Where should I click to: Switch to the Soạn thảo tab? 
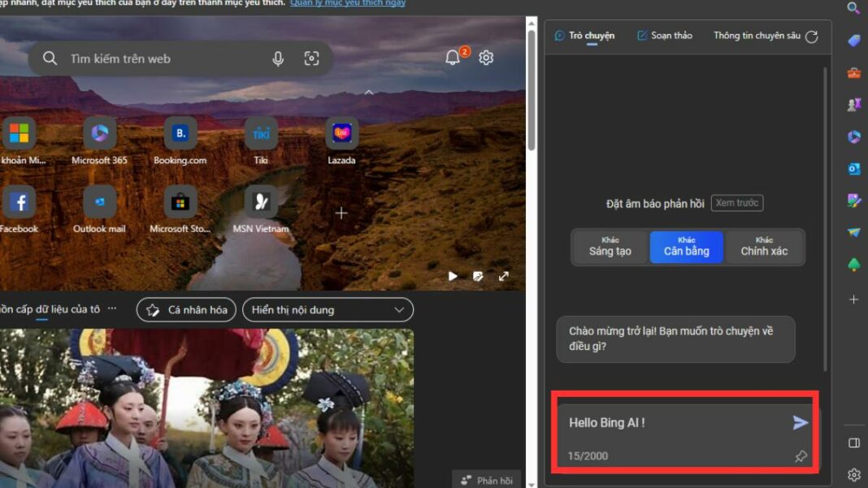click(x=664, y=35)
